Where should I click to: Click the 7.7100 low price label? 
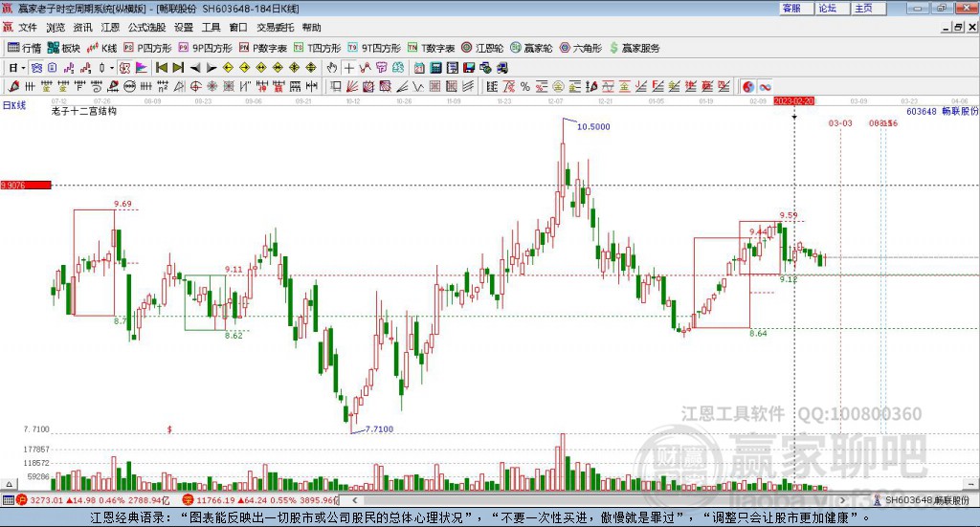click(x=379, y=429)
